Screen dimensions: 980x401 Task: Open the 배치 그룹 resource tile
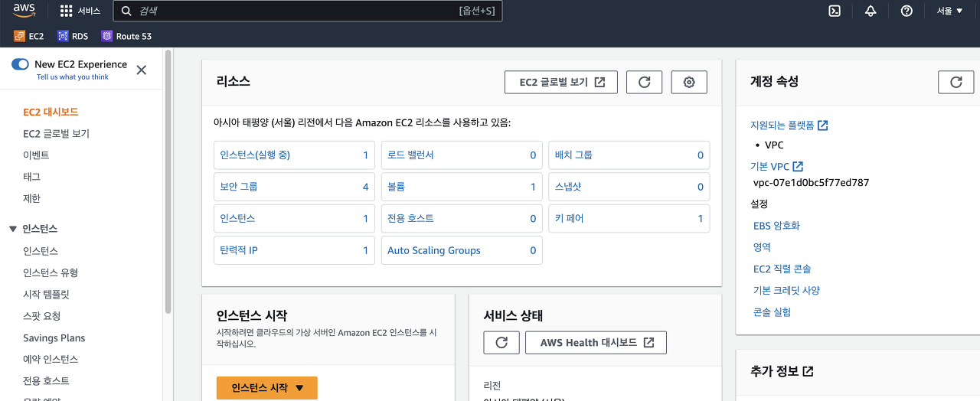coord(629,155)
